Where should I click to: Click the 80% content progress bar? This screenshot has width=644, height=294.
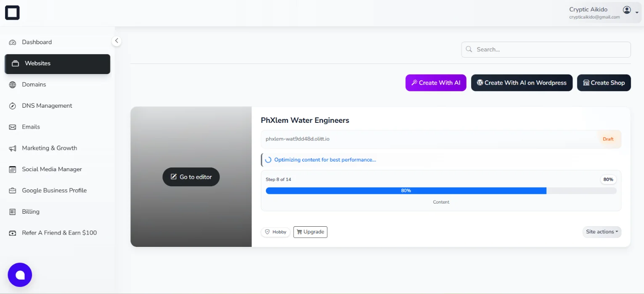click(x=405, y=190)
